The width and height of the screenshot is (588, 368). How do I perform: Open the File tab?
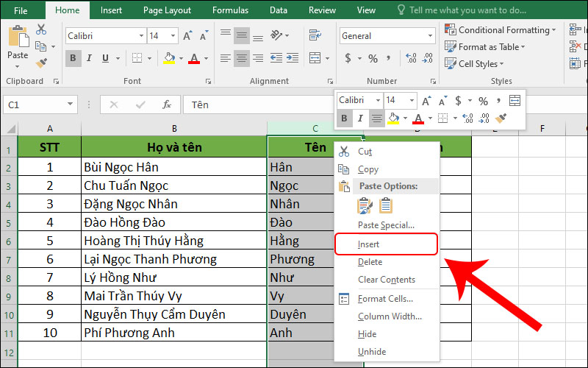click(21, 10)
